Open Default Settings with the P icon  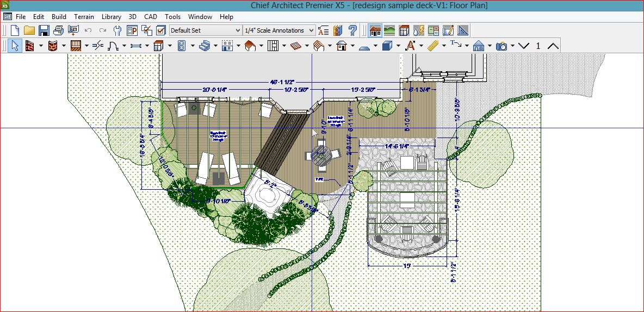(132, 30)
